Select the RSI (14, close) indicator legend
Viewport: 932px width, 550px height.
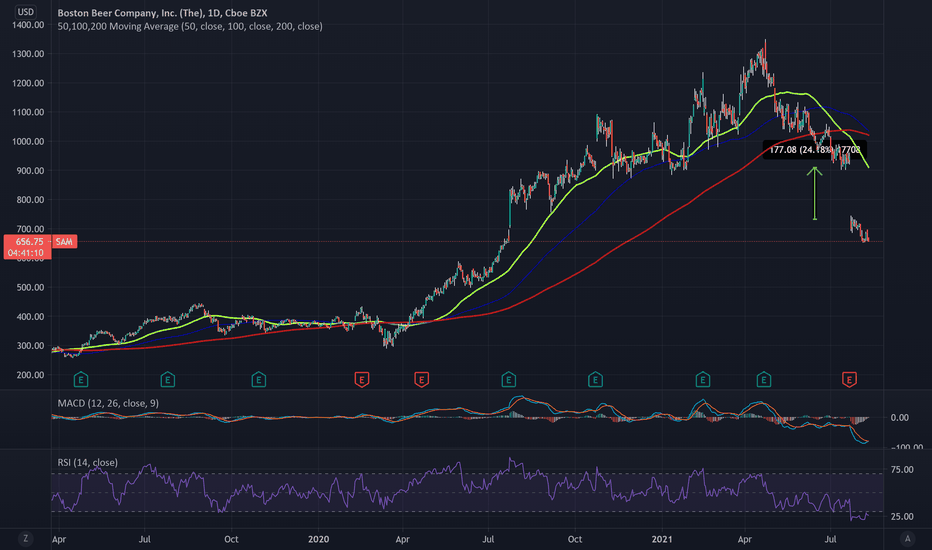87,463
